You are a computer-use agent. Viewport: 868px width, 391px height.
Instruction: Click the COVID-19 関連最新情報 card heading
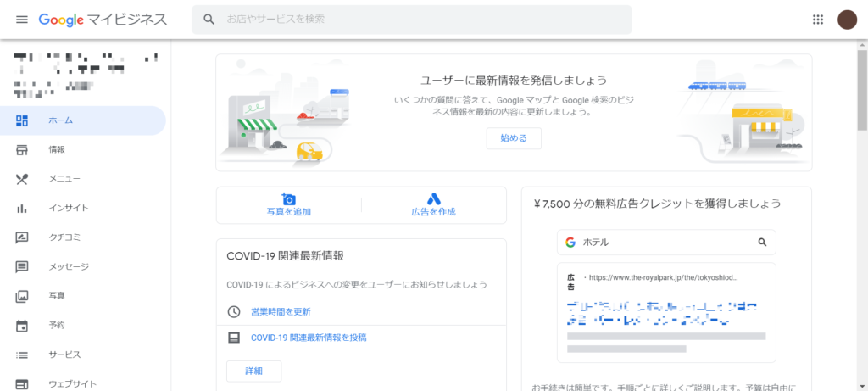[x=285, y=256]
